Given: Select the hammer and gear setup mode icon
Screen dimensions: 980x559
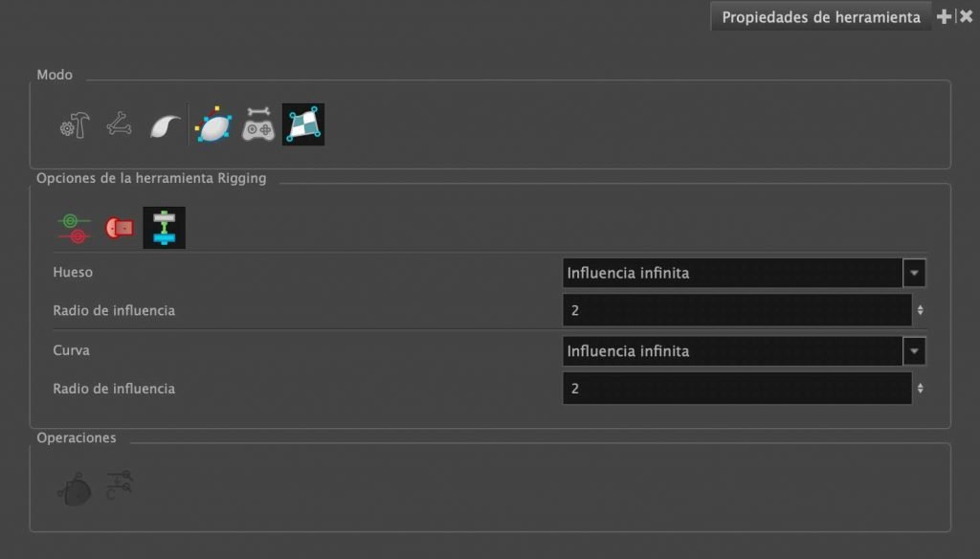Looking at the screenshot, I should coord(75,125).
